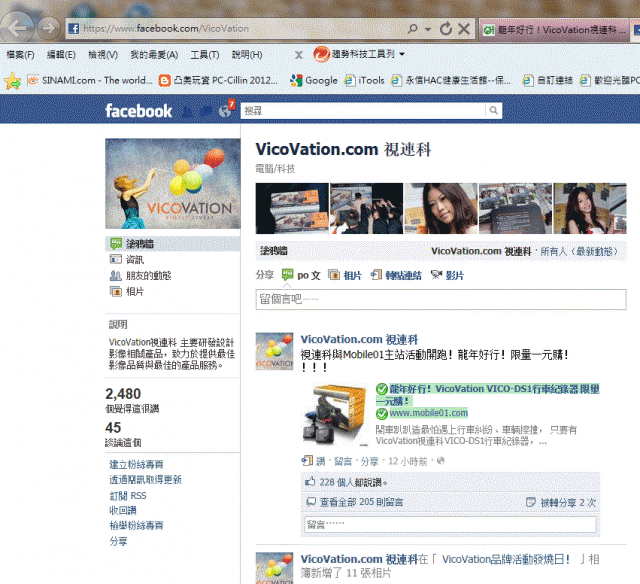
Task: Switch to the 龍年好行 VicoVation browser tab
Action: (x=554, y=30)
